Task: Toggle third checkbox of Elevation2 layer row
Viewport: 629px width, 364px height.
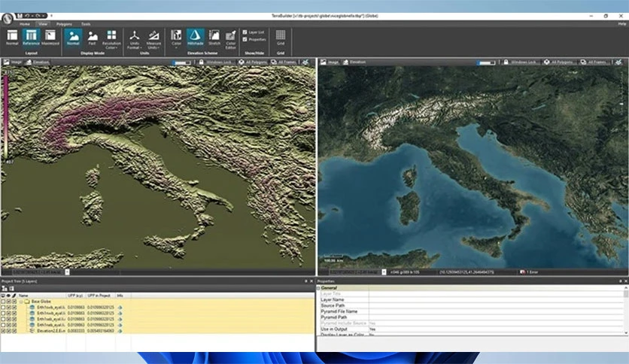Action: (x=14, y=331)
